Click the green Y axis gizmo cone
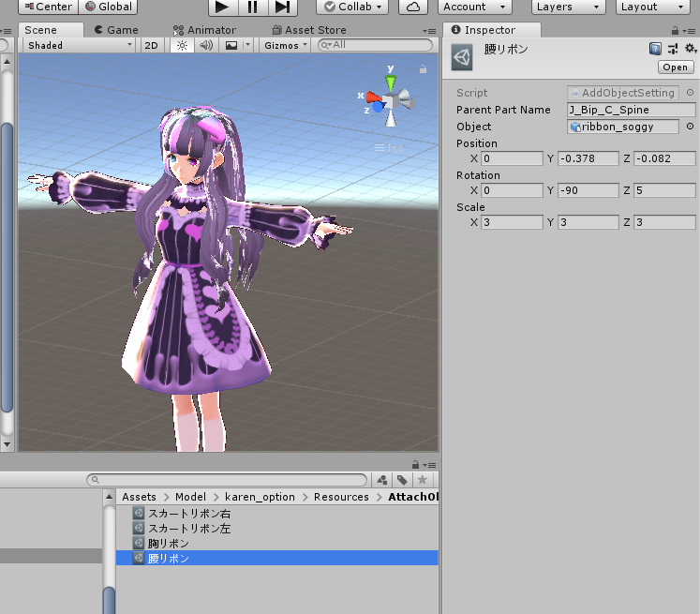This screenshot has height=614, width=700. [391, 82]
